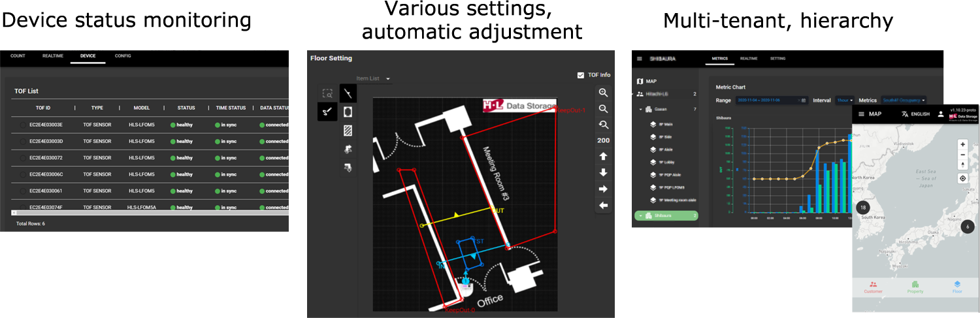Switch to the REALTIME tab in device window
Image resolution: width=980 pixels, height=318 pixels.
pos(52,56)
